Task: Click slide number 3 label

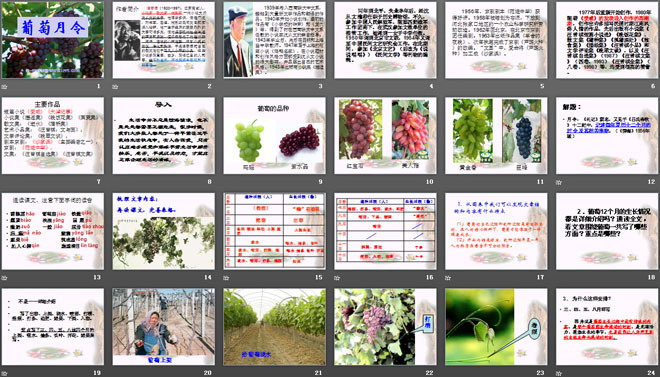Action: 320,86
